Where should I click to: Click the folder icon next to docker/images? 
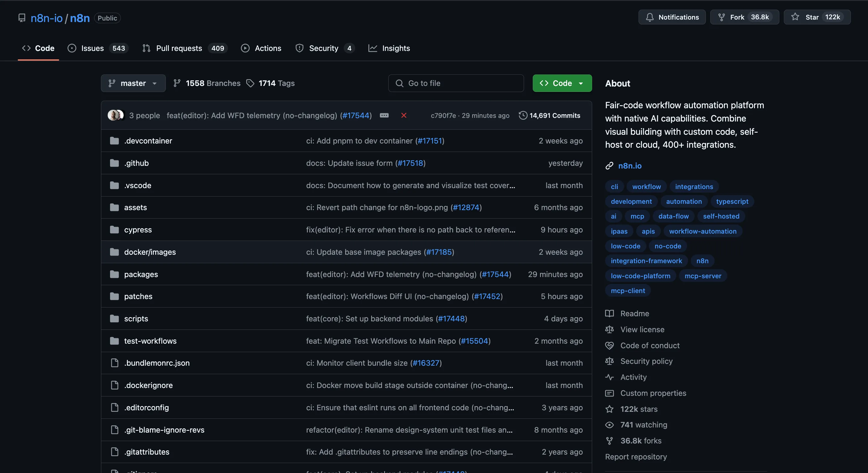pyautogui.click(x=114, y=252)
